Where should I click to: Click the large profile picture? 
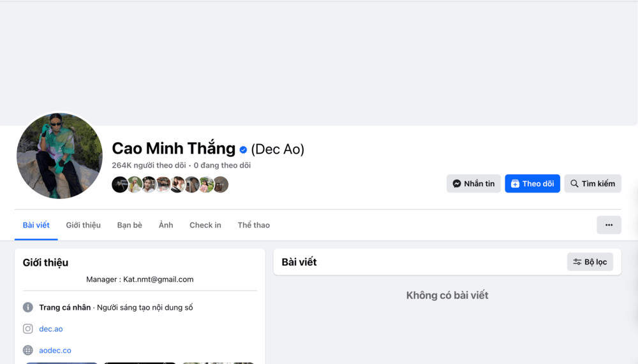tap(59, 156)
